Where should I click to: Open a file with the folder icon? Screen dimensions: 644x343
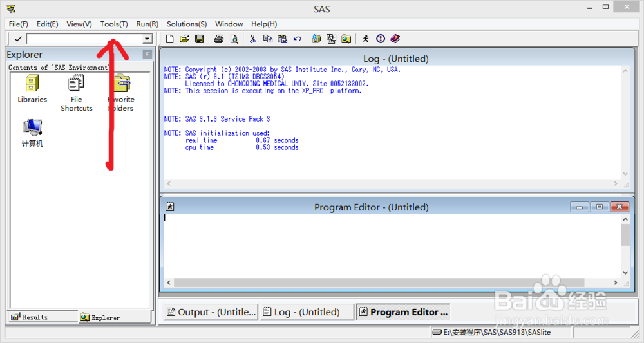(184, 39)
